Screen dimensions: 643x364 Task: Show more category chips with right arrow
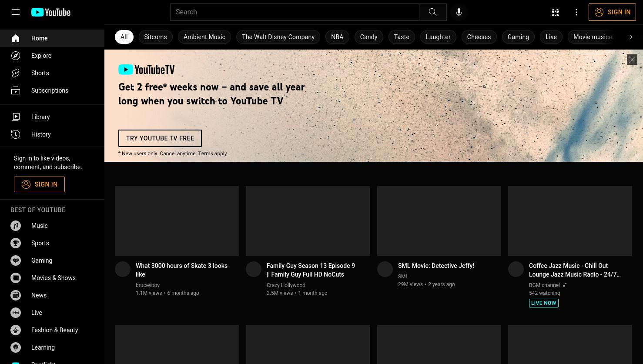(630, 37)
